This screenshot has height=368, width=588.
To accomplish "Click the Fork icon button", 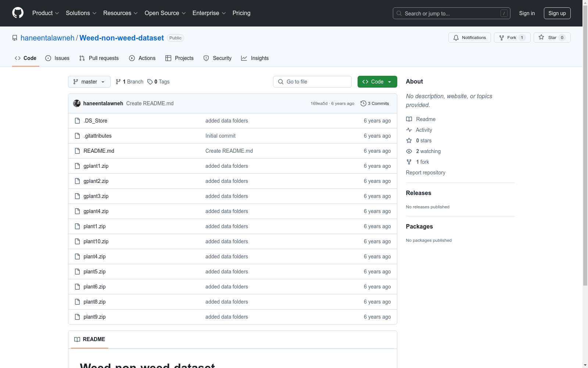I will click(502, 38).
